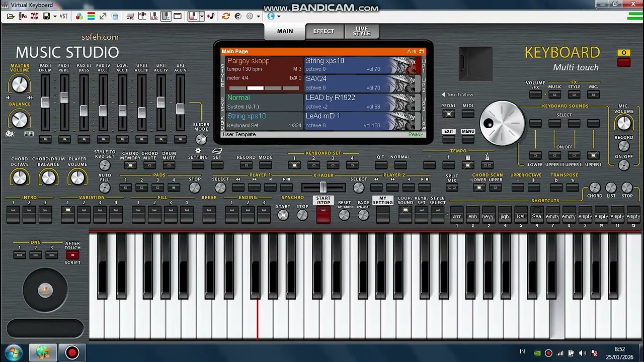Toggle Chord Mute button
644x362 pixels.
(x=150, y=165)
